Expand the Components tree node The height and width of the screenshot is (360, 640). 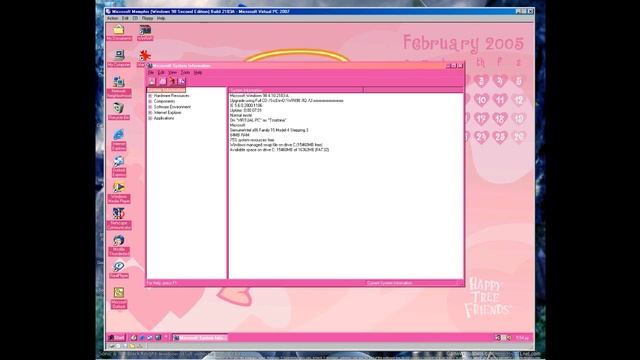click(x=150, y=101)
